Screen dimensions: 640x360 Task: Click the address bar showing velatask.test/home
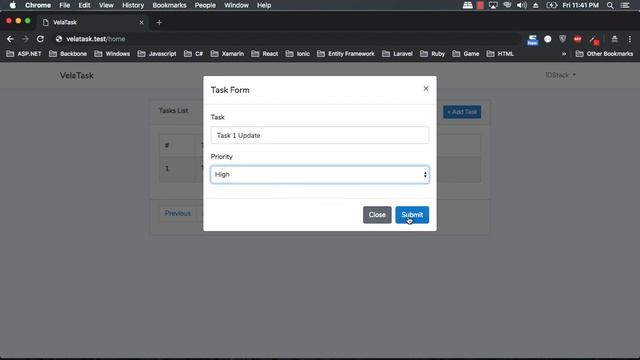click(x=286, y=39)
